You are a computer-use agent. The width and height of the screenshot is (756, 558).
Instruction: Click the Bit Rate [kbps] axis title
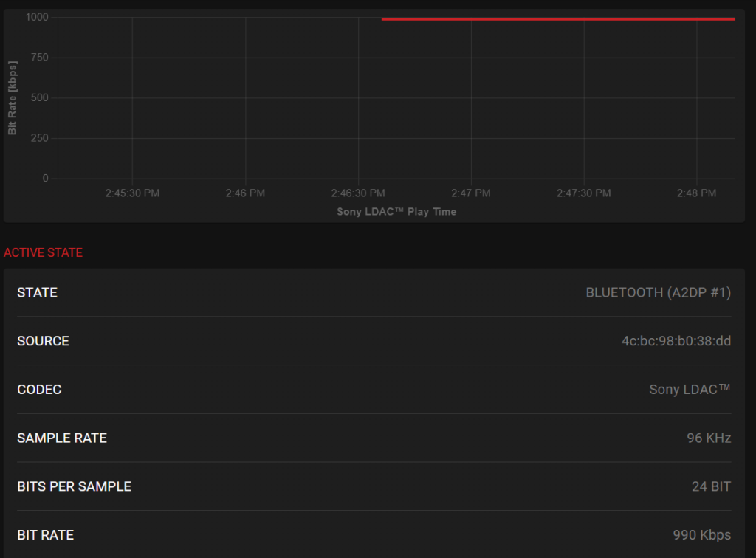point(13,97)
